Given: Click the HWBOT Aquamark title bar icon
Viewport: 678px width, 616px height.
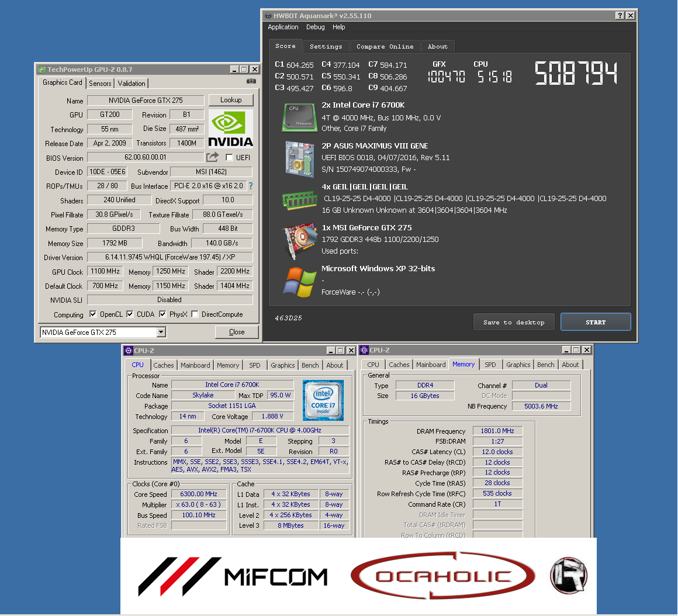Looking at the screenshot, I should point(268,16).
